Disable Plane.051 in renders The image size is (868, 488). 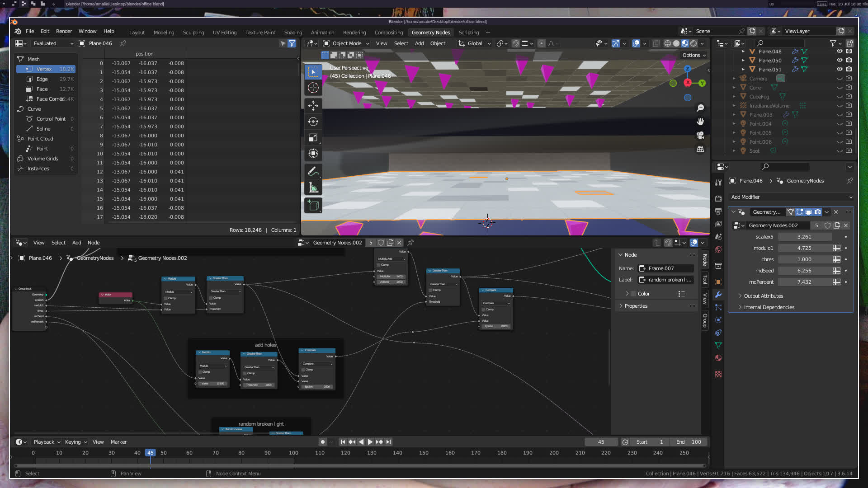[849, 69]
